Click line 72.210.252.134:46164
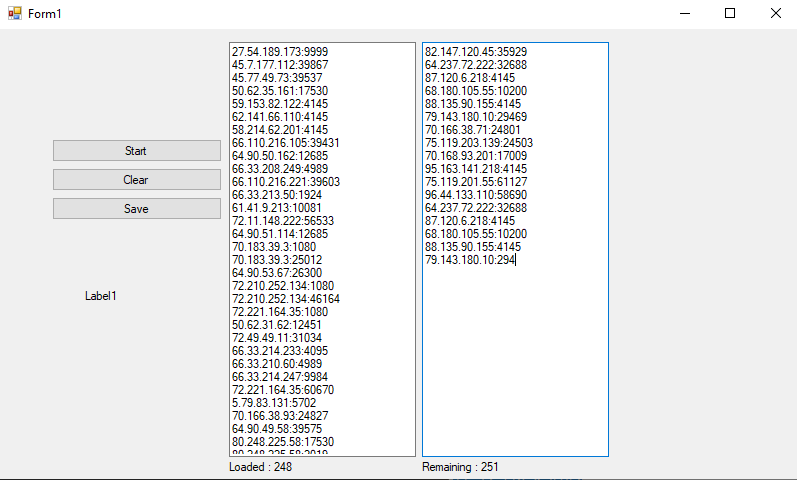 tap(286, 299)
